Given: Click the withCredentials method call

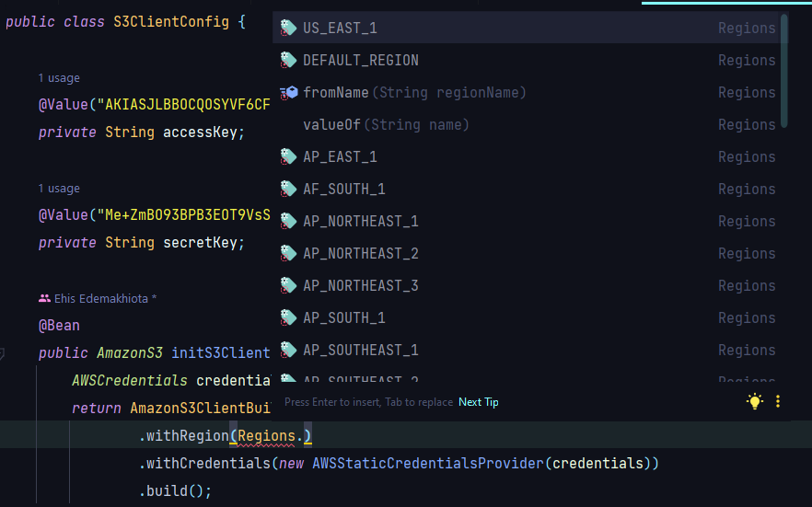Looking at the screenshot, I should pos(209,464).
